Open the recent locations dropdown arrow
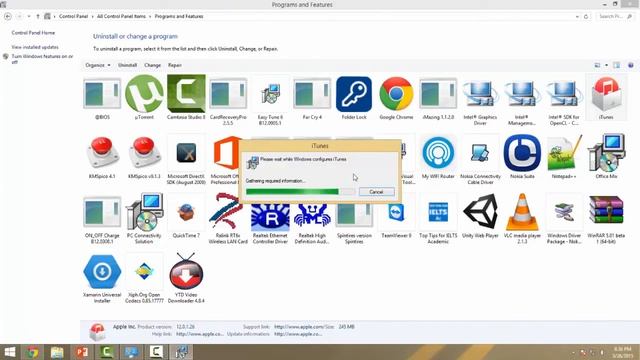The height and width of the screenshot is (360, 640). tap(29, 16)
